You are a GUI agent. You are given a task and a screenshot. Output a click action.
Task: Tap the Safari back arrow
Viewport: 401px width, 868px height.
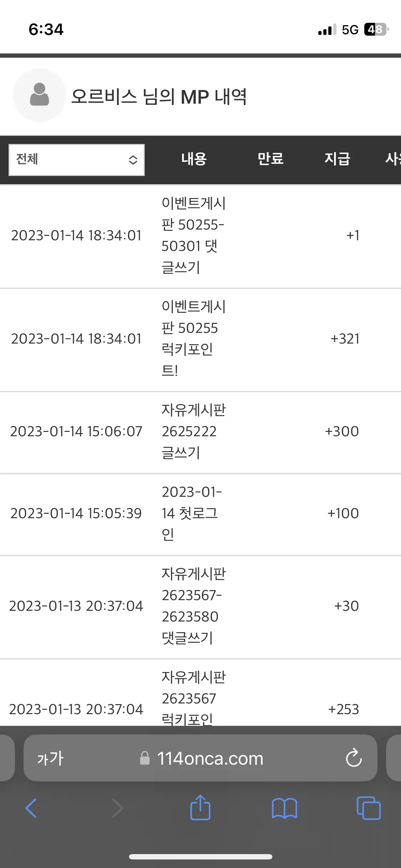pos(31,808)
